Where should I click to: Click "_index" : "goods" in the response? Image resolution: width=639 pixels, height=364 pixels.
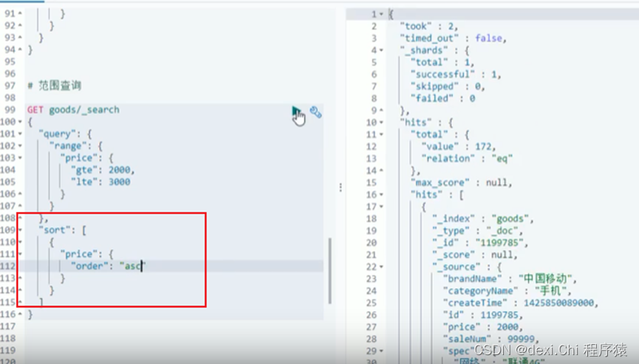pyautogui.click(x=482, y=219)
